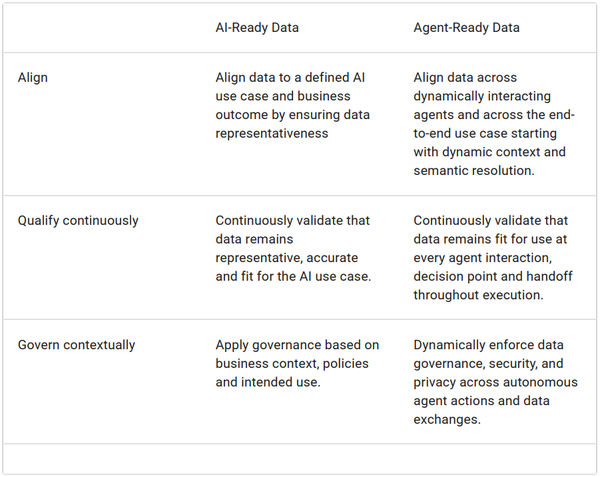Image resolution: width=600 pixels, height=477 pixels.
Task: Click the word 'exchanges' in Govern row
Action: tap(446, 420)
